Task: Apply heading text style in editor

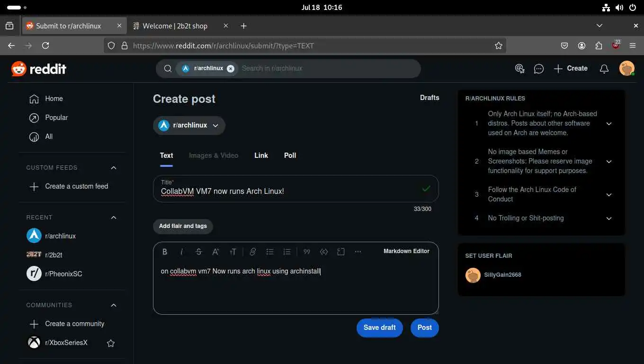Action: tap(233, 252)
